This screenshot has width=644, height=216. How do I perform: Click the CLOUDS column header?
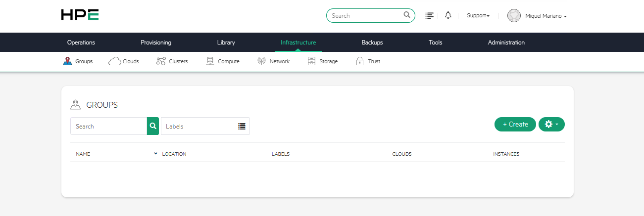pyautogui.click(x=402, y=154)
